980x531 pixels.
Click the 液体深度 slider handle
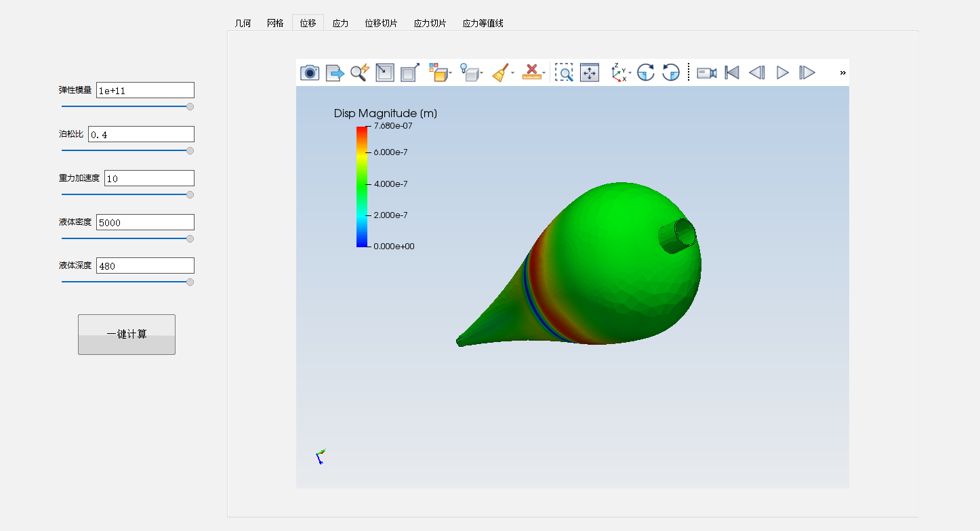pyautogui.click(x=190, y=282)
